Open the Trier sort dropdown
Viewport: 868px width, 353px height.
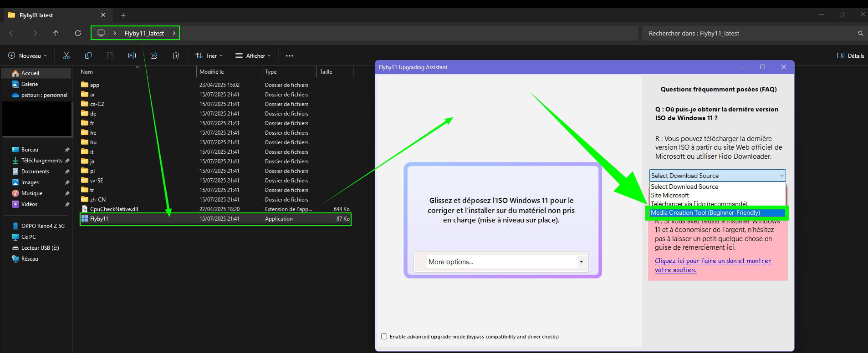[x=209, y=55]
